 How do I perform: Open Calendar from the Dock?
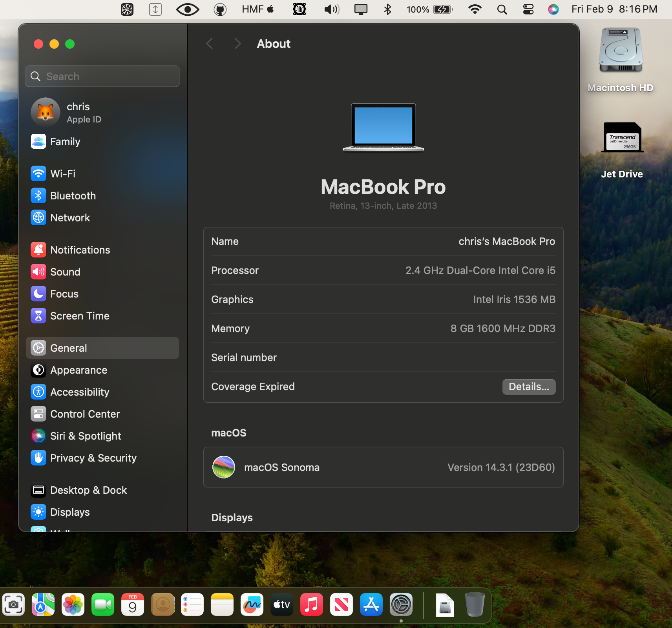pos(133,604)
